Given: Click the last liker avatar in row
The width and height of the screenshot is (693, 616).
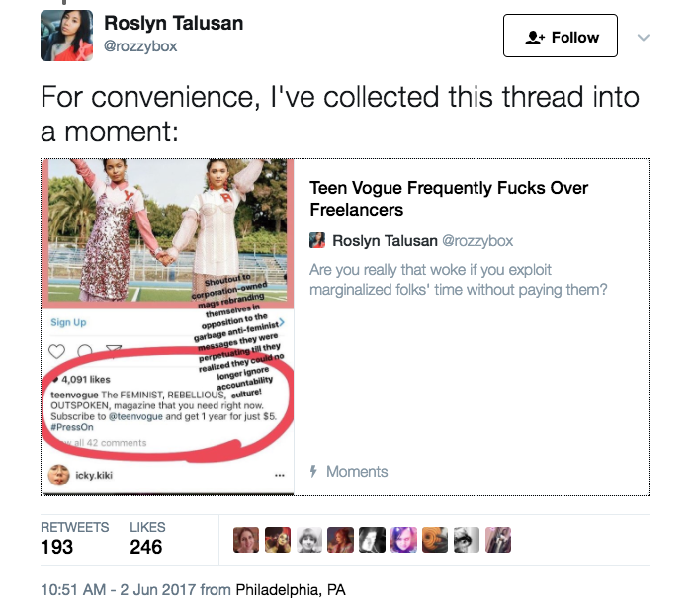Looking at the screenshot, I should [498, 540].
